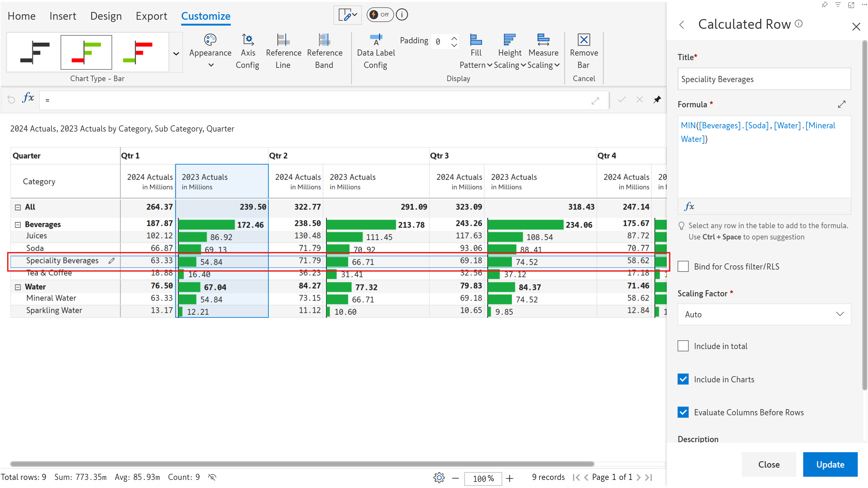Click the Reference Band icon
Image resolution: width=868 pixels, height=488 pixels.
[324, 40]
